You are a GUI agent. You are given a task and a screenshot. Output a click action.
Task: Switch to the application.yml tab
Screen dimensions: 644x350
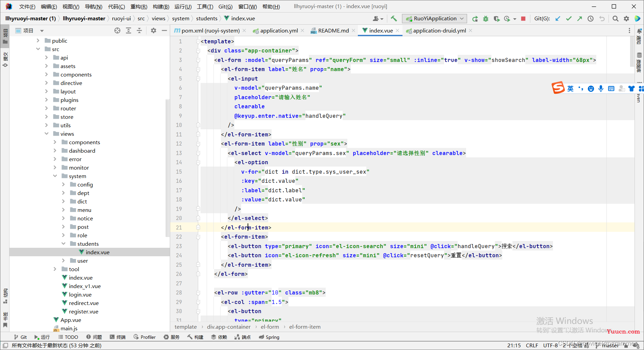[279, 31]
